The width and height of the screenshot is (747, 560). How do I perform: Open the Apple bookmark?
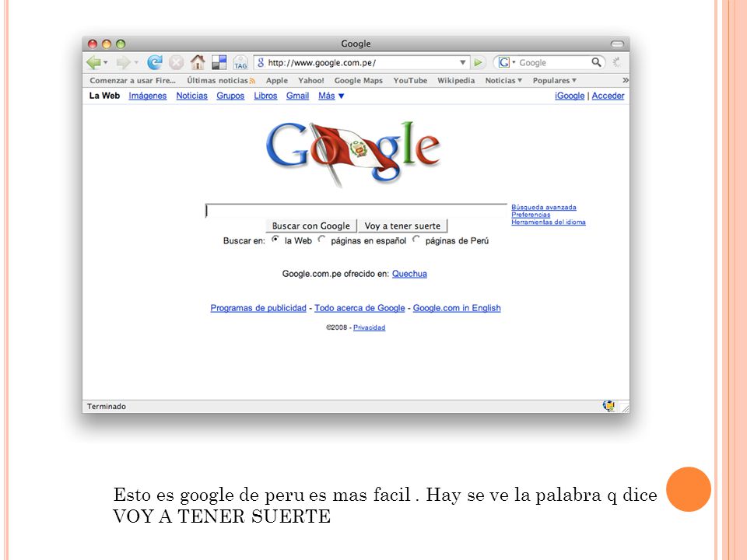(x=277, y=80)
